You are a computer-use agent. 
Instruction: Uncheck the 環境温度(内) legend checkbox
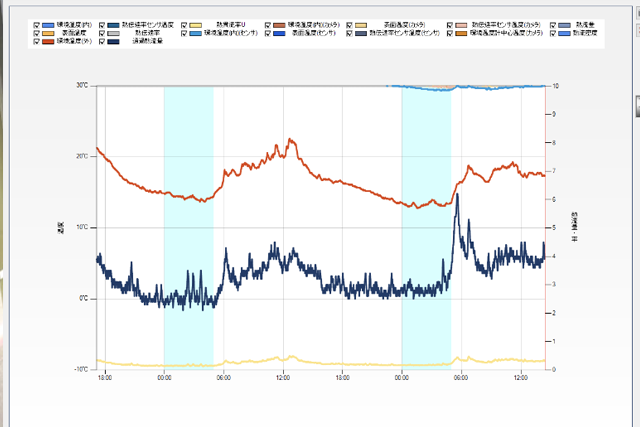(x=37, y=23)
